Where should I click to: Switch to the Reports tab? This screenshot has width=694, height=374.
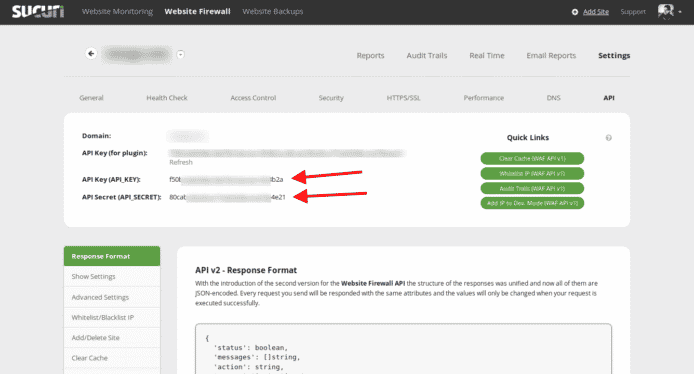370,55
